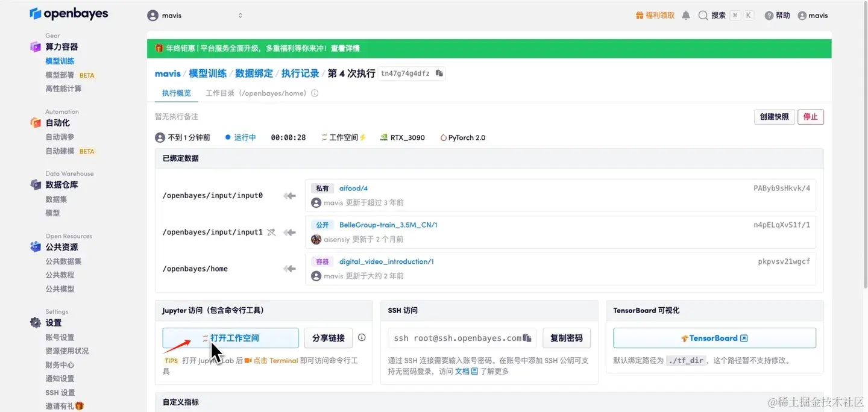Open 公共数据集 in the sidebar
868x412 pixels.
[x=63, y=261]
